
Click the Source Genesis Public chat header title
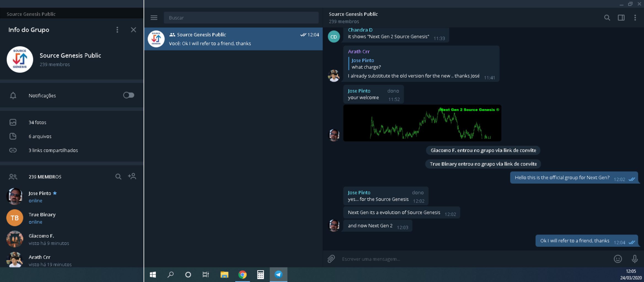coord(353,14)
